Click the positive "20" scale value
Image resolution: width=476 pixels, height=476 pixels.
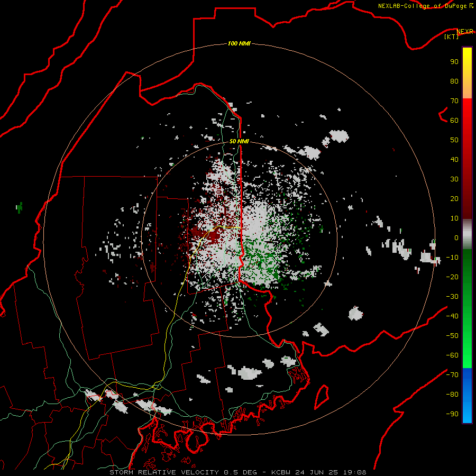click(454, 199)
